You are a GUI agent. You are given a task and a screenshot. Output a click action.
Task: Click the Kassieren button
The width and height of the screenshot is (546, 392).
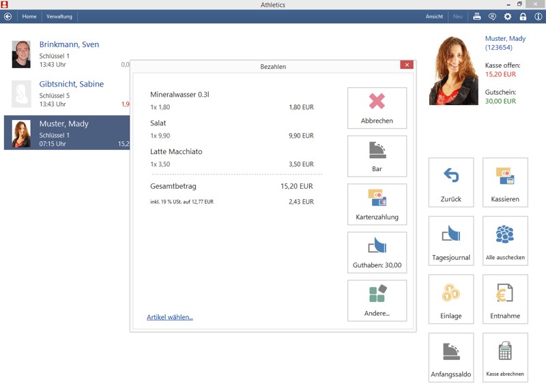[505, 183]
